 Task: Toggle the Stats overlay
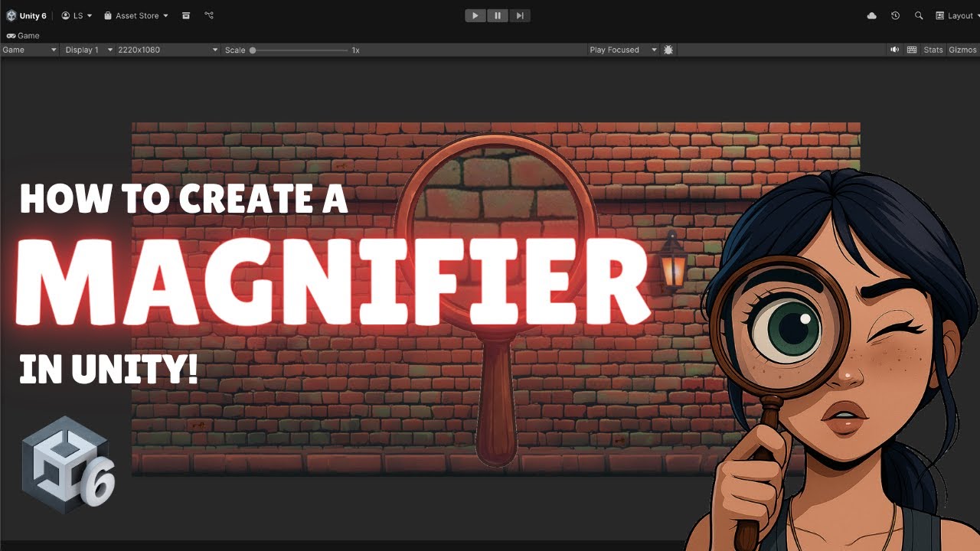(933, 50)
